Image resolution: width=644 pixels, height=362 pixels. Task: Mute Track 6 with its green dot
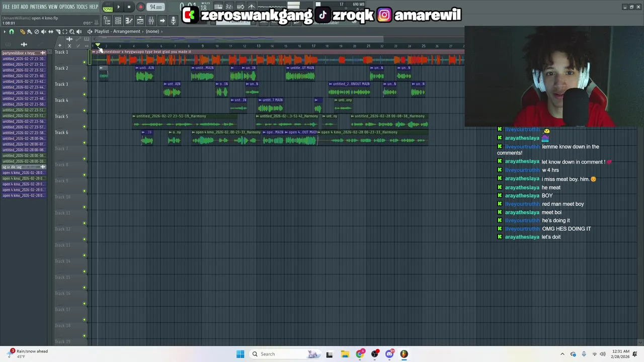point(85,142)
